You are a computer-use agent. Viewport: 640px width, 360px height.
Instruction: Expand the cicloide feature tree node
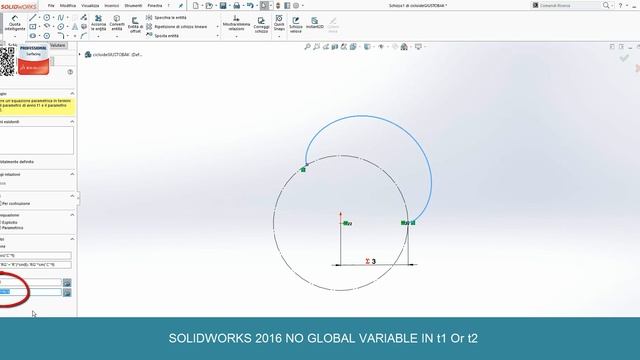(80, 54)
